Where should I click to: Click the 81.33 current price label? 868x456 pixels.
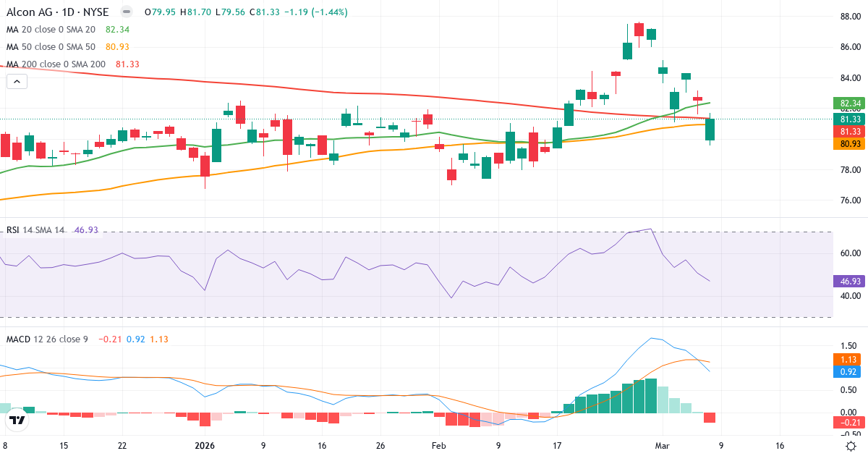(848, 119)
